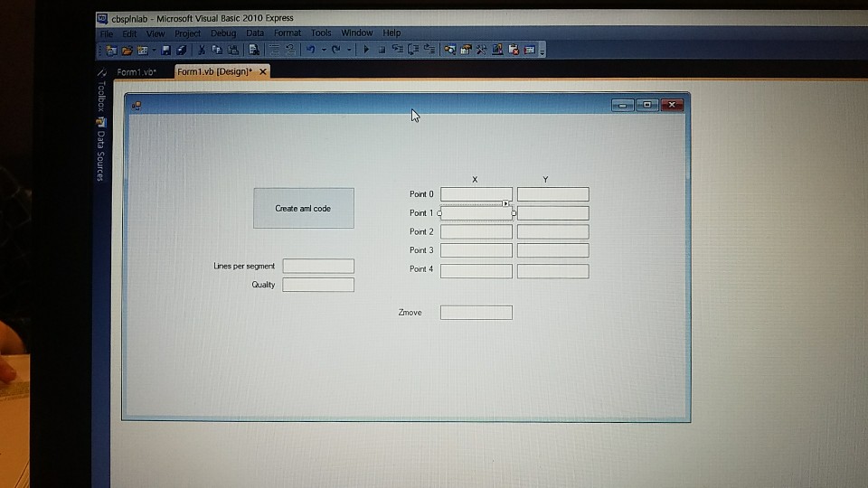Expand the toolbar options overflow arrow
Image resolution: width=868 pixels, height=488 pixels.
(542, 51)
